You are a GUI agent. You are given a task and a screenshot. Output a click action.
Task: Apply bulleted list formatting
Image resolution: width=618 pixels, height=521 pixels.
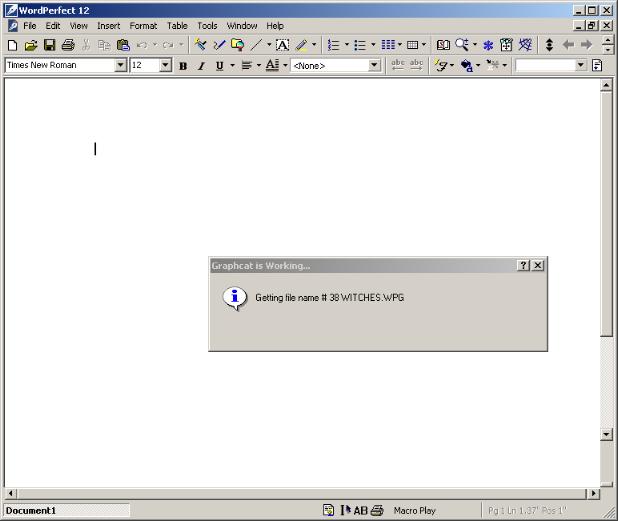pos(360,45)
